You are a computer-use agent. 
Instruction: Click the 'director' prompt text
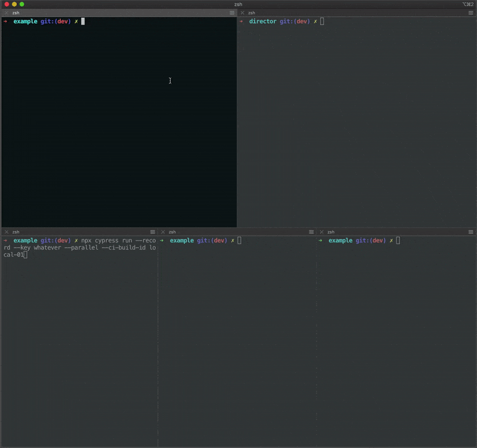pyautogui.click(x=263, y=21)
